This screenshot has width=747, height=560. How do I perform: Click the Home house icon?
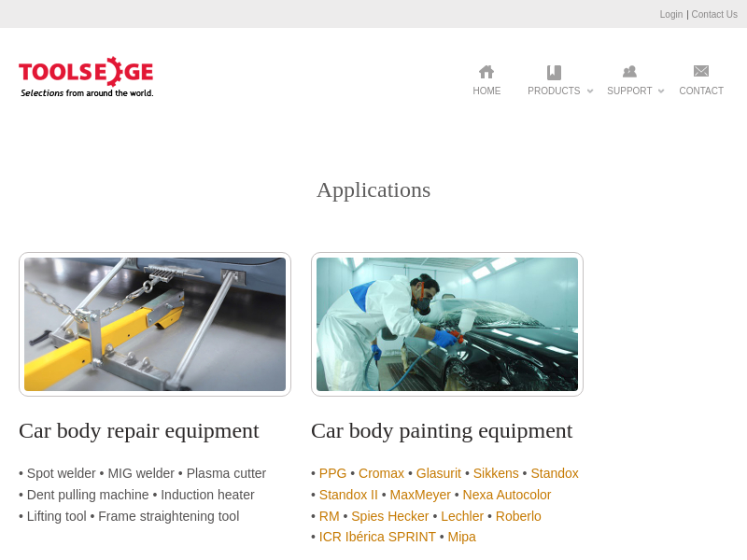point(486,72)
